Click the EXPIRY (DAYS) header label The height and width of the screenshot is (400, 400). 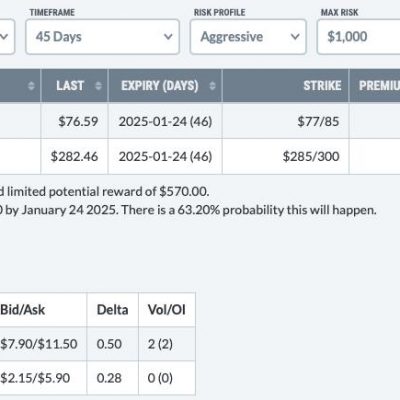pyautogui.click(x=160, y=86)
